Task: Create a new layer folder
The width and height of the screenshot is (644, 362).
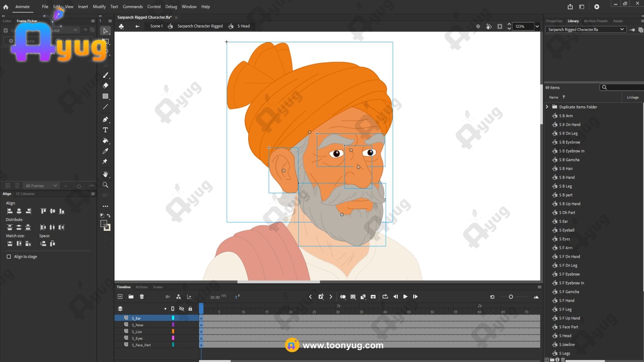Action: click(x=131, y=296)
